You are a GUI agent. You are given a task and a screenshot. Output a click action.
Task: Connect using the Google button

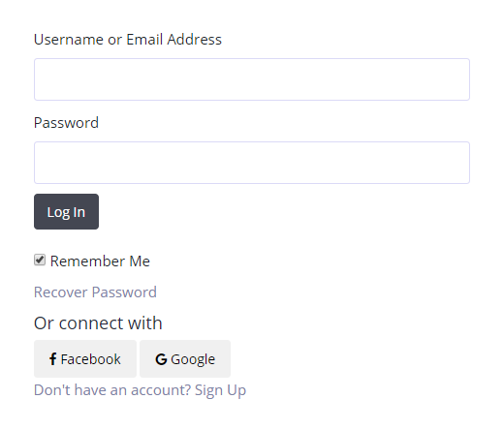[185, 358]
